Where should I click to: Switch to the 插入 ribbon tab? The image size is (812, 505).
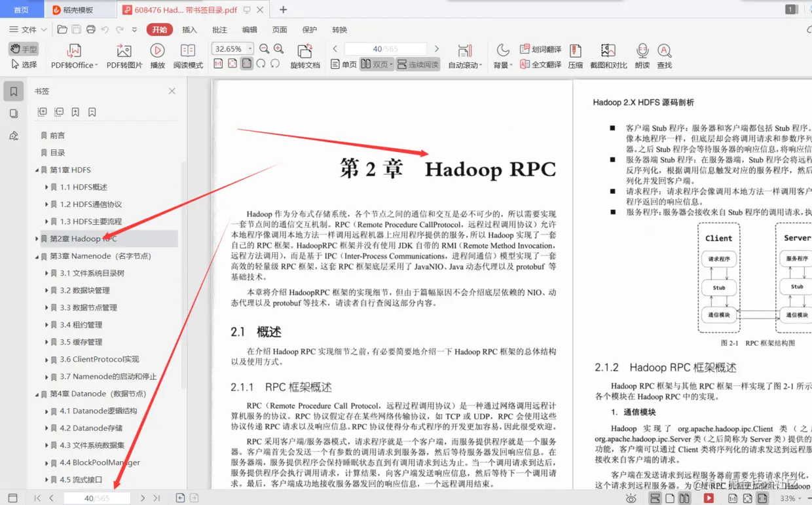[x=189, y=29]
